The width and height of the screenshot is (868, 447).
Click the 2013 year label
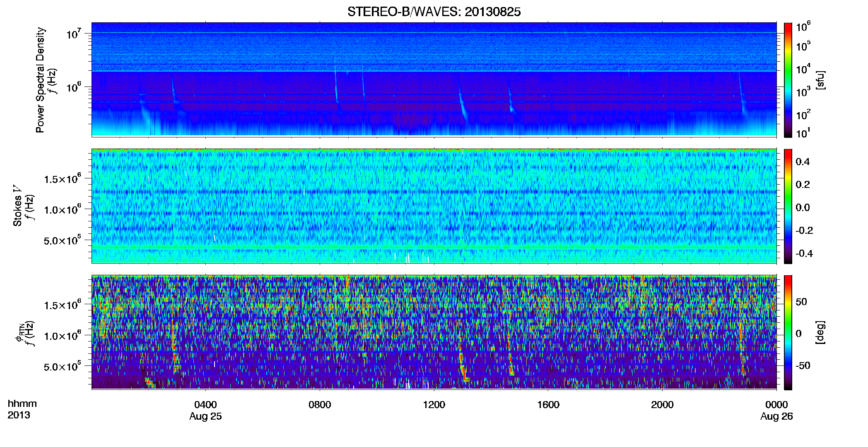coord(19,415)
